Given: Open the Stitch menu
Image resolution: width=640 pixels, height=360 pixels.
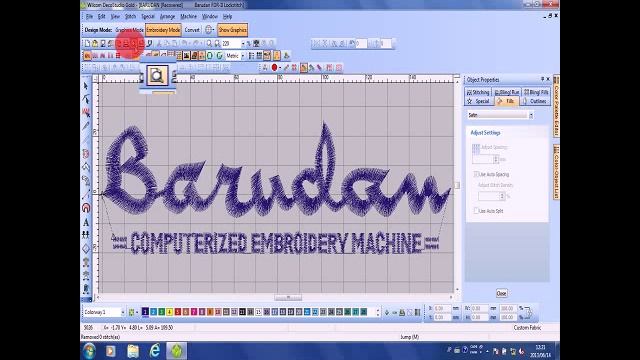Looking at the screenshot, I should tap(130, 17).
